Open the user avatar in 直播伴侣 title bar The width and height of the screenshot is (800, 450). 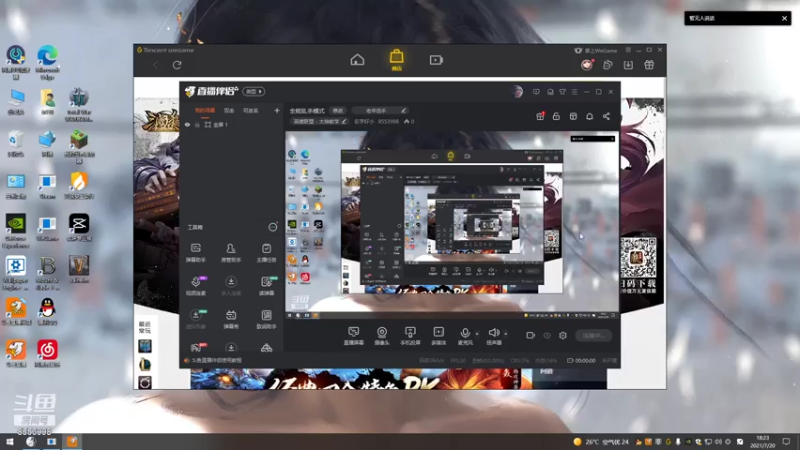pos(517,92)
